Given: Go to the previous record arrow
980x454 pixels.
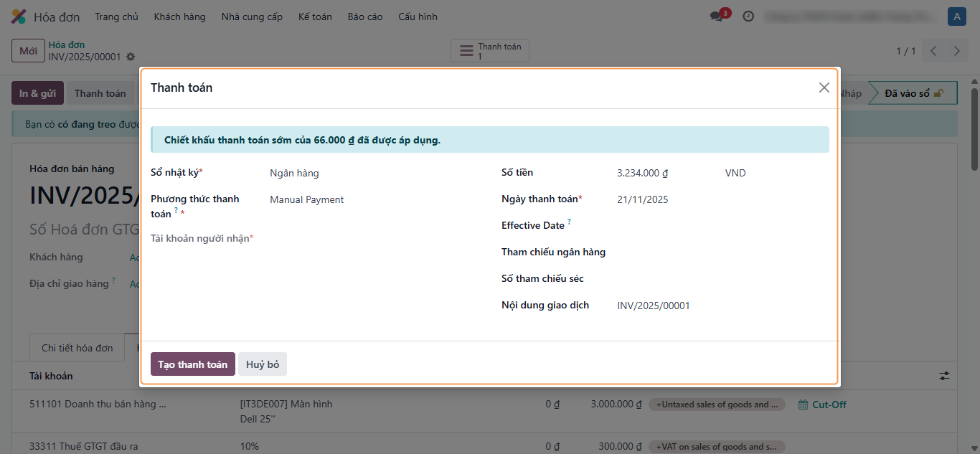Looking at the screenshot, I should [x=933, y=51].
